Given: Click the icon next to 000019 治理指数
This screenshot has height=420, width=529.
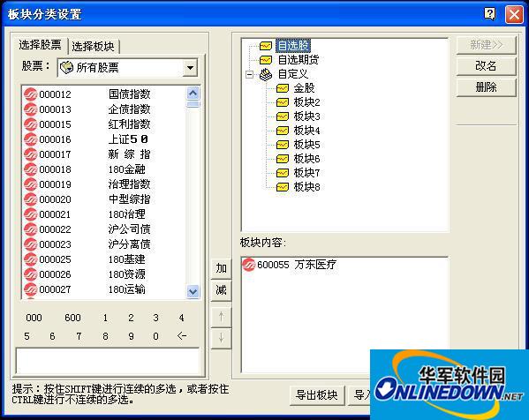Looking at the screenshot, I should click(x=30, y=184).
